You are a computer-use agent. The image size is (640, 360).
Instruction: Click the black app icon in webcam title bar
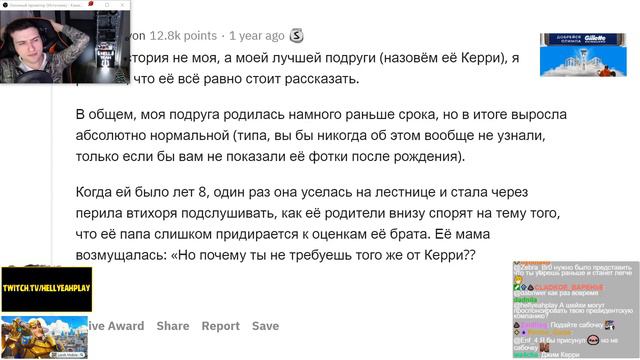click(x=5, y=5)
